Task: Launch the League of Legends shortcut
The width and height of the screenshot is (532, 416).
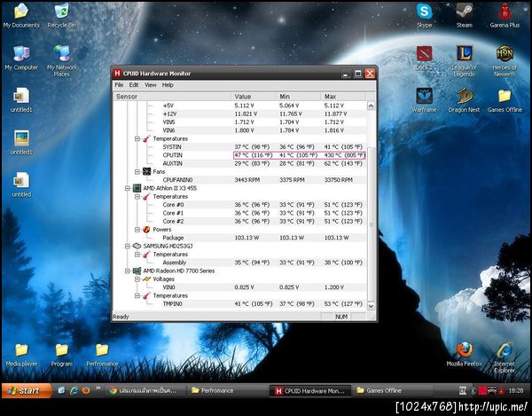Action: (x=464, y=61)
